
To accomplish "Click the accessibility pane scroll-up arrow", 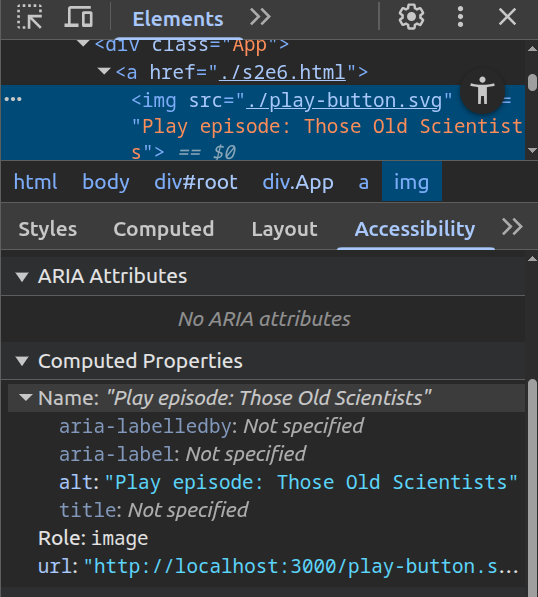I will (532, 259).
